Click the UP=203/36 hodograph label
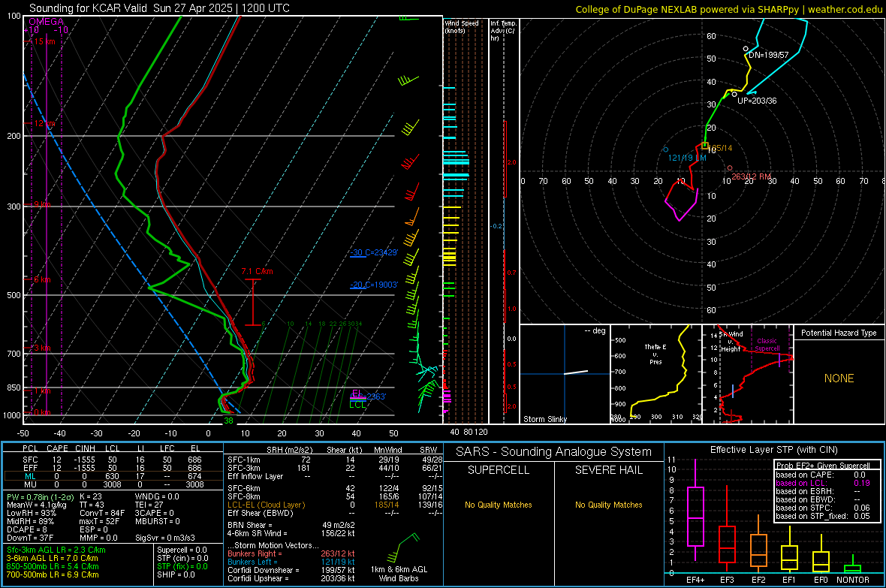886x588 pixels. point(757,101)
